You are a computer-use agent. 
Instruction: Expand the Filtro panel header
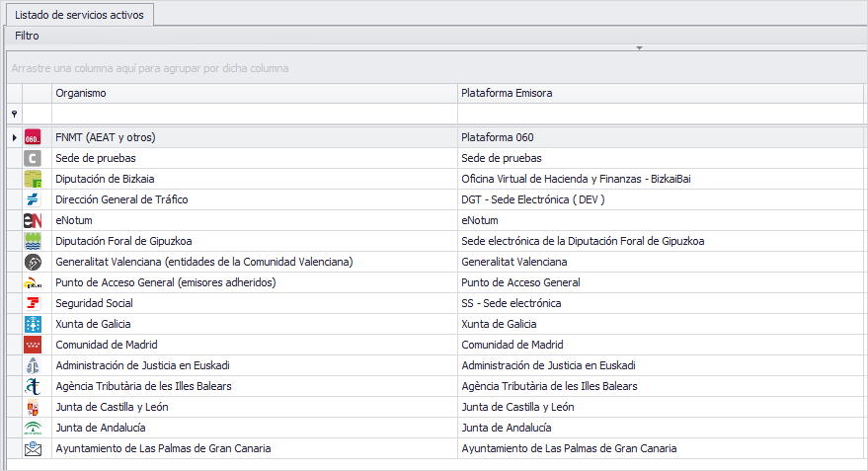(436, 36)
